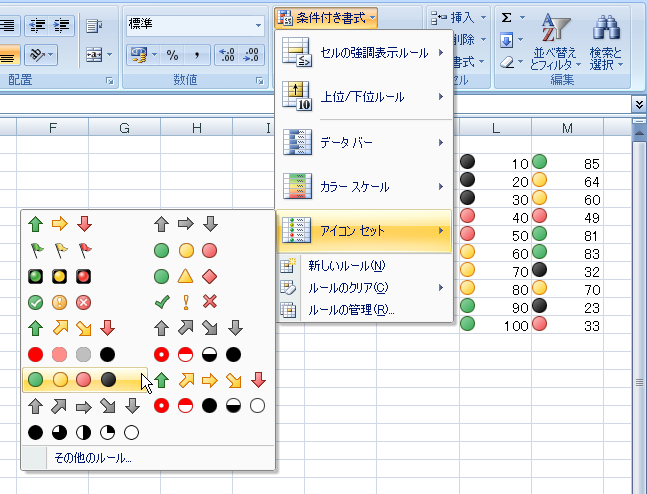The width and height of the screenshot is (647, 494).
Task: Pick the uncircled check, exclamation, cross set
Action: click(x=187, y=301)
